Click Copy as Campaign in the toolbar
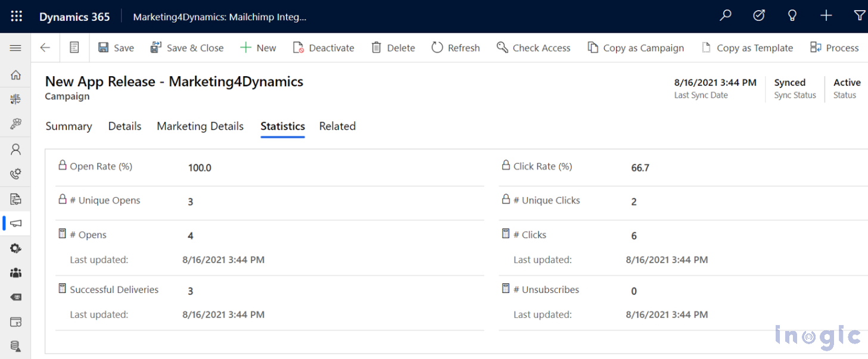This screenshot has width=868, height=359. [636, 48]
